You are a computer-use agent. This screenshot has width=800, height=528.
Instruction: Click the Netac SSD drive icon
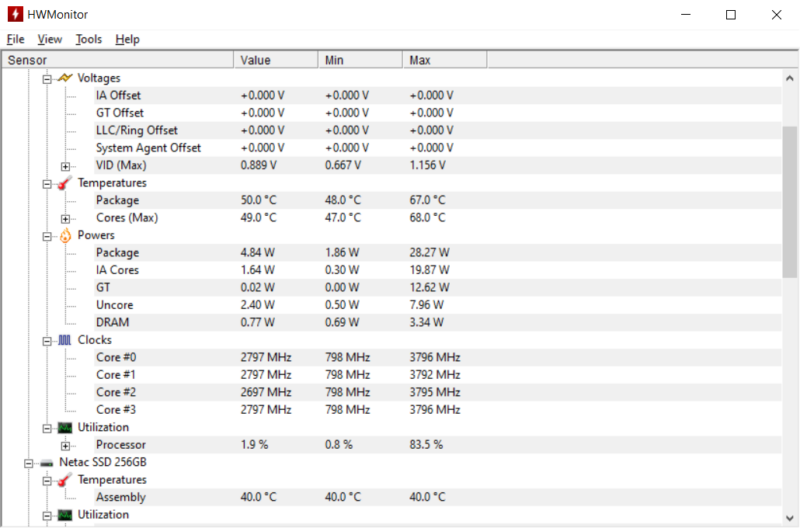click(x=32, y=463)
